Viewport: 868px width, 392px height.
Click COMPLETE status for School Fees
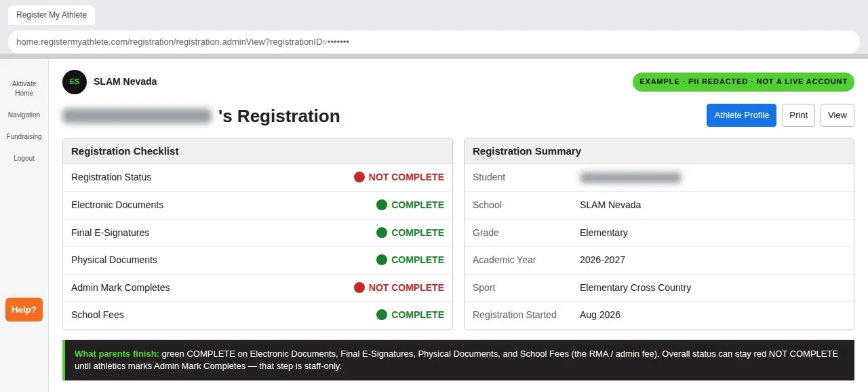click(418, 315)
